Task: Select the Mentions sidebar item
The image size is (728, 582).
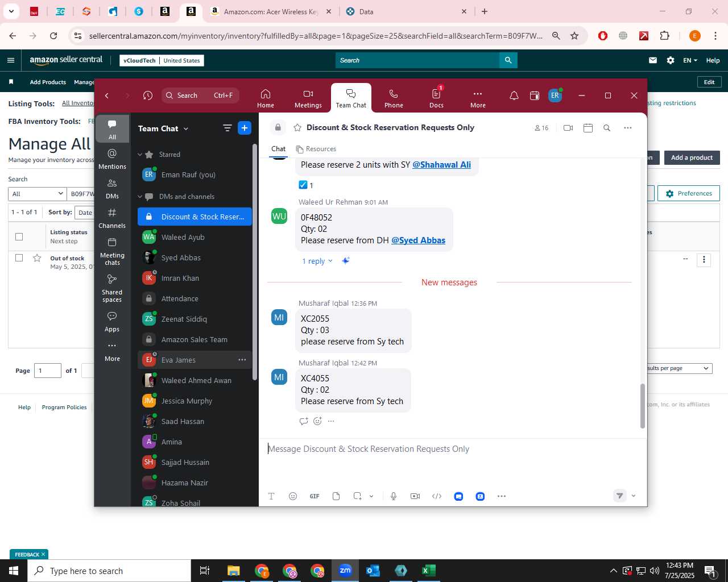Action: click(112, 159)
